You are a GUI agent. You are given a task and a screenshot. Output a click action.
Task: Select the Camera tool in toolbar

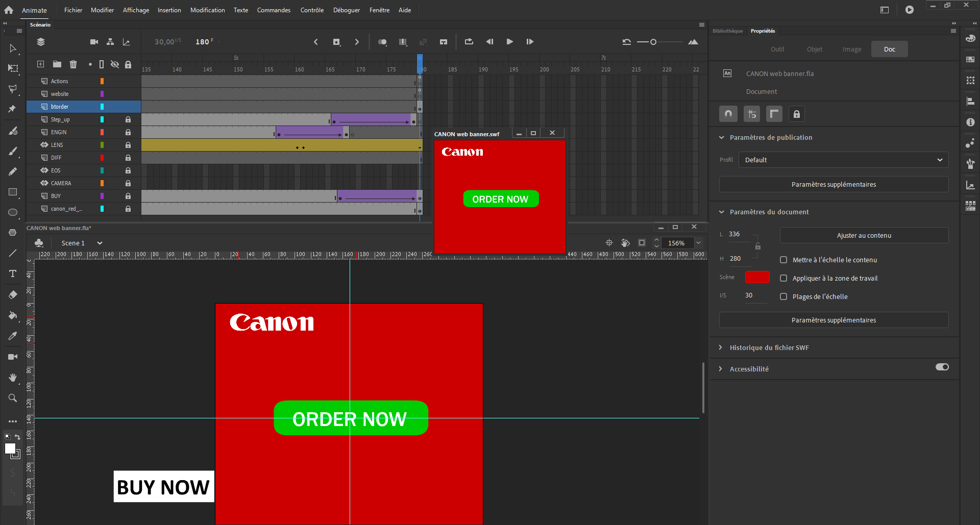13,357
